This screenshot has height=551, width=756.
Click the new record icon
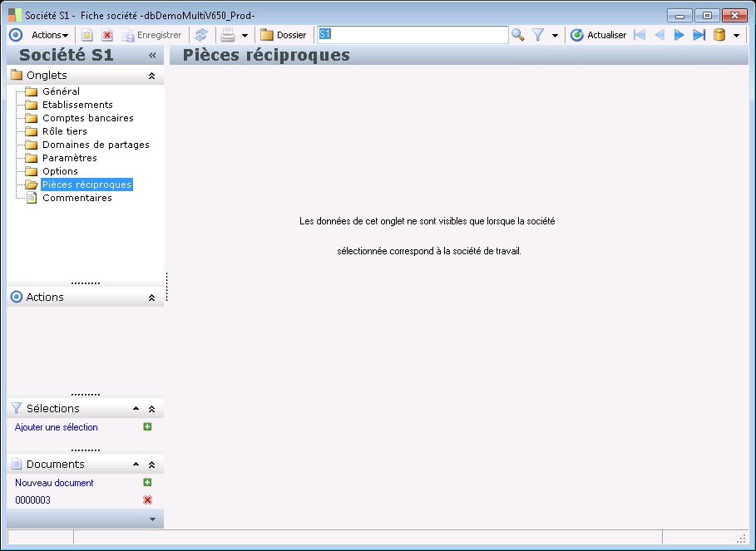(86, 35)
